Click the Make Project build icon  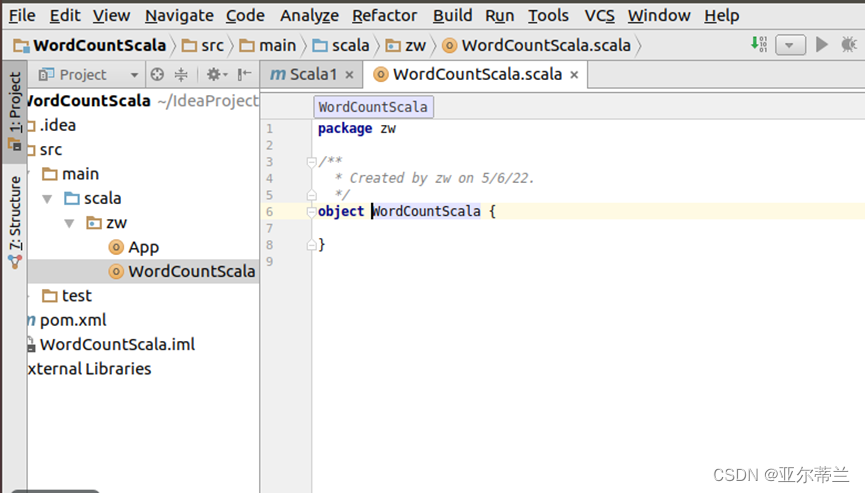pos(759,45)
